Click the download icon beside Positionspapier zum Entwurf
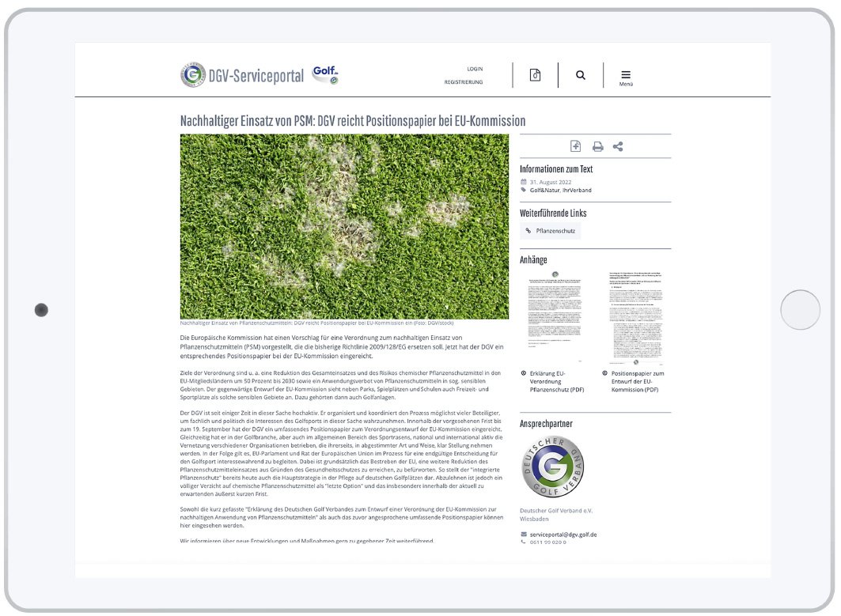 pos(604,373)
